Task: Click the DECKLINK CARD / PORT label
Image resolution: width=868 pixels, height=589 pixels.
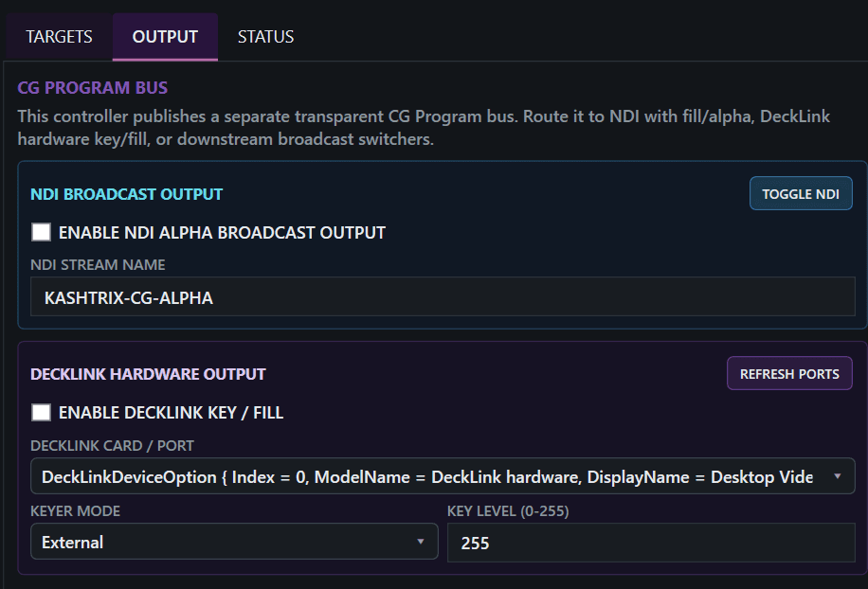Action: coord(113,446)
